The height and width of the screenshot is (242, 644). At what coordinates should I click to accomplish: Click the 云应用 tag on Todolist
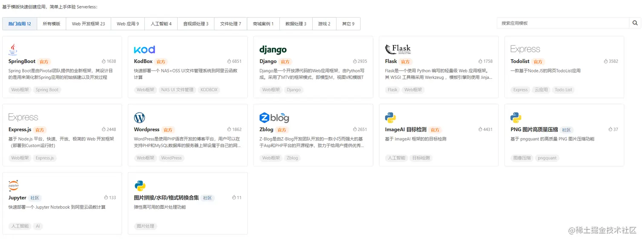pyautogui.click(x=541, y=90)
